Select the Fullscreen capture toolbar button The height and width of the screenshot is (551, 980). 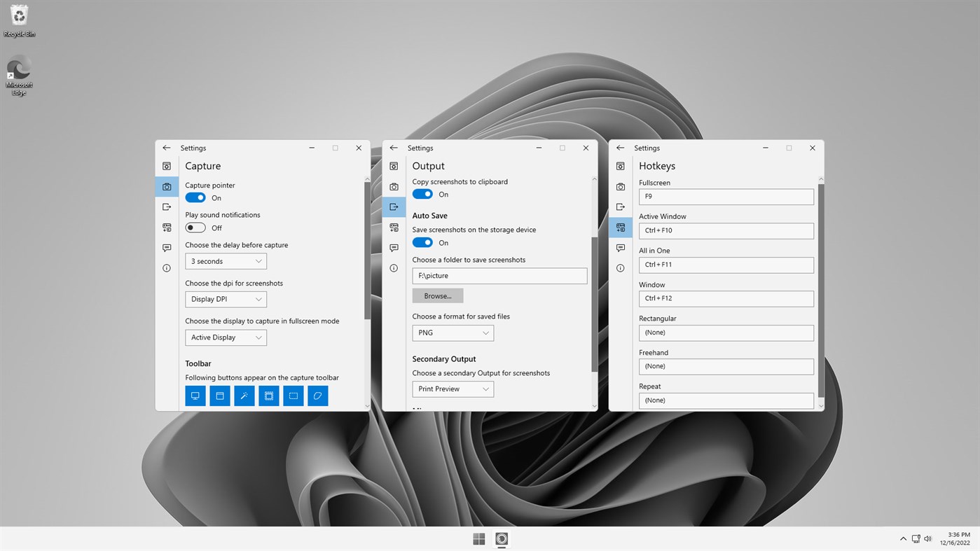click(195, 396)
